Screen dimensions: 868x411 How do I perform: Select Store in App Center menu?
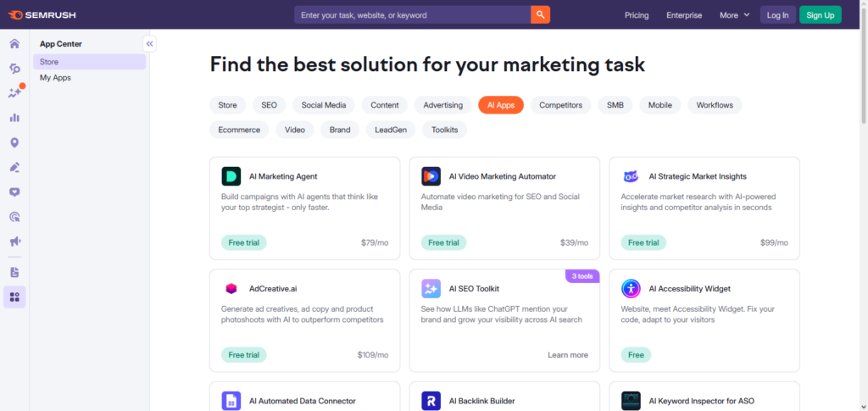point(89,62)
